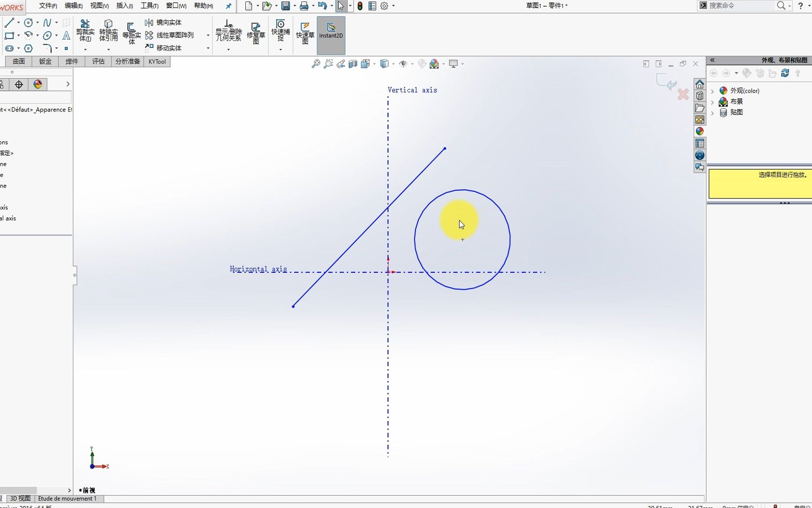Switch to the KYTool tab

pyautogui.click(x=157, y=62)
